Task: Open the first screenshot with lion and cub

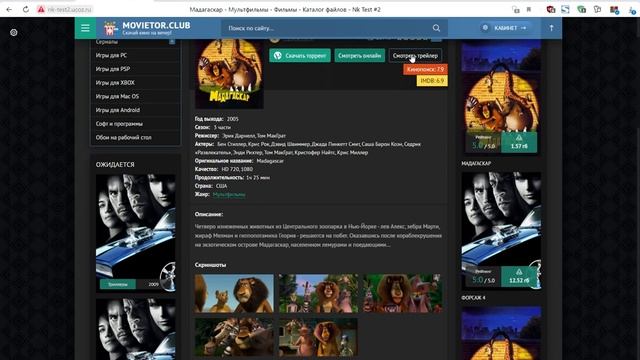Action: coord(234,293)
